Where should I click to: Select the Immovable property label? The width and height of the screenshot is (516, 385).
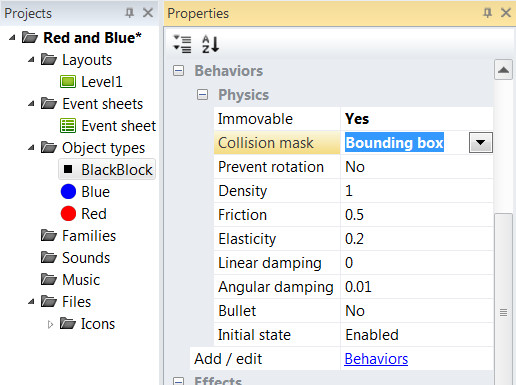point(255,119)
